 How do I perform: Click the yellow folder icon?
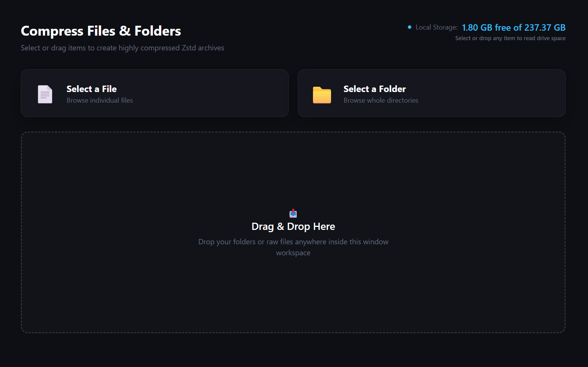(322, 95)
